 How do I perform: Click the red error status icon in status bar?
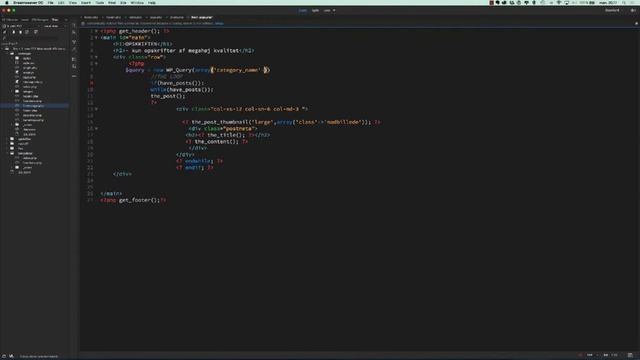click(580, 355)
